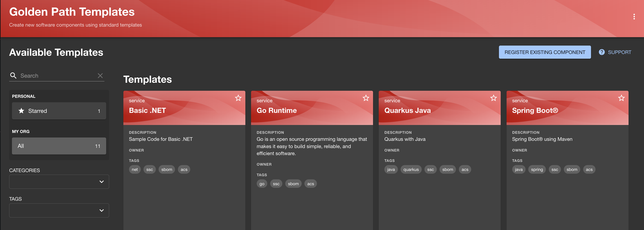Click the net tag on Basic .NET

[135, 170]
